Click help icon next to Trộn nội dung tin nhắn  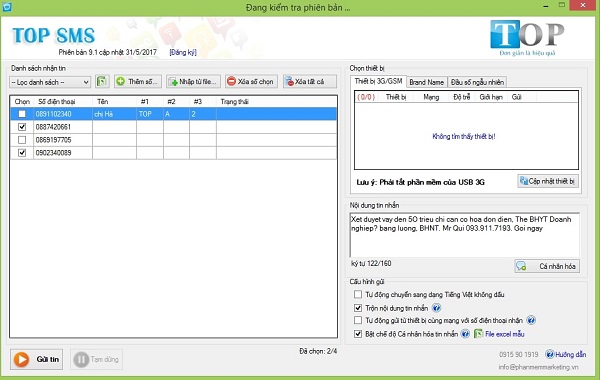pyautogui.click(x=436, y=308)
